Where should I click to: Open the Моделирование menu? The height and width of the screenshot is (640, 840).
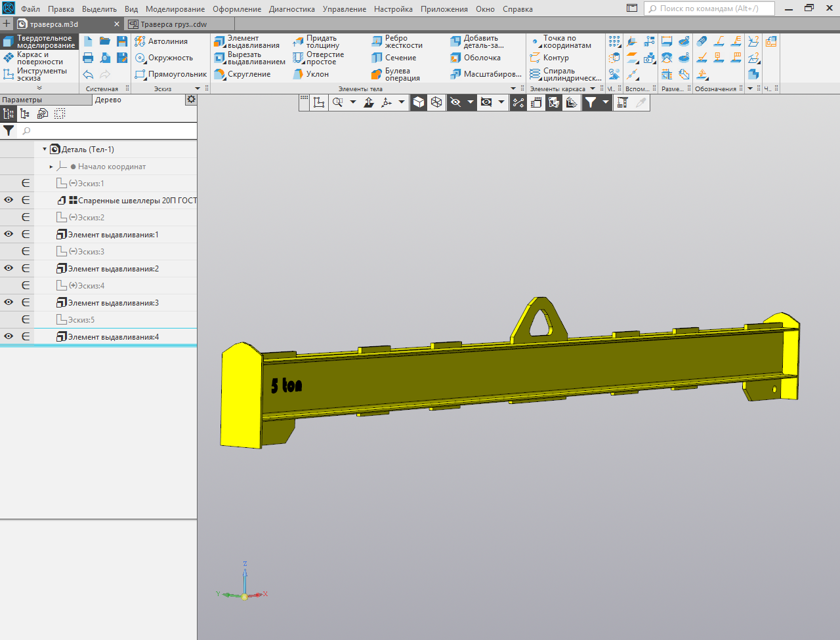point(175,9)
